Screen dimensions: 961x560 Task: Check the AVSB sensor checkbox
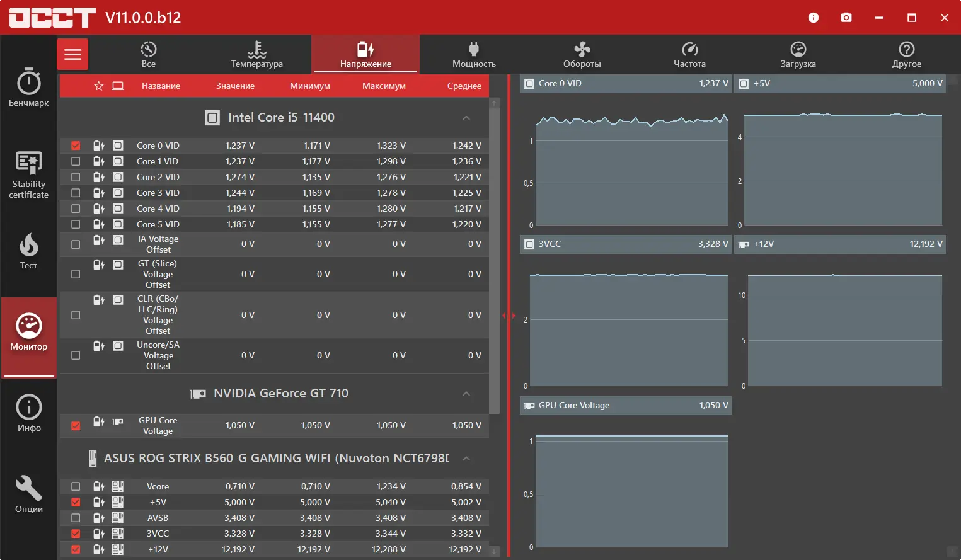(76, 518)
